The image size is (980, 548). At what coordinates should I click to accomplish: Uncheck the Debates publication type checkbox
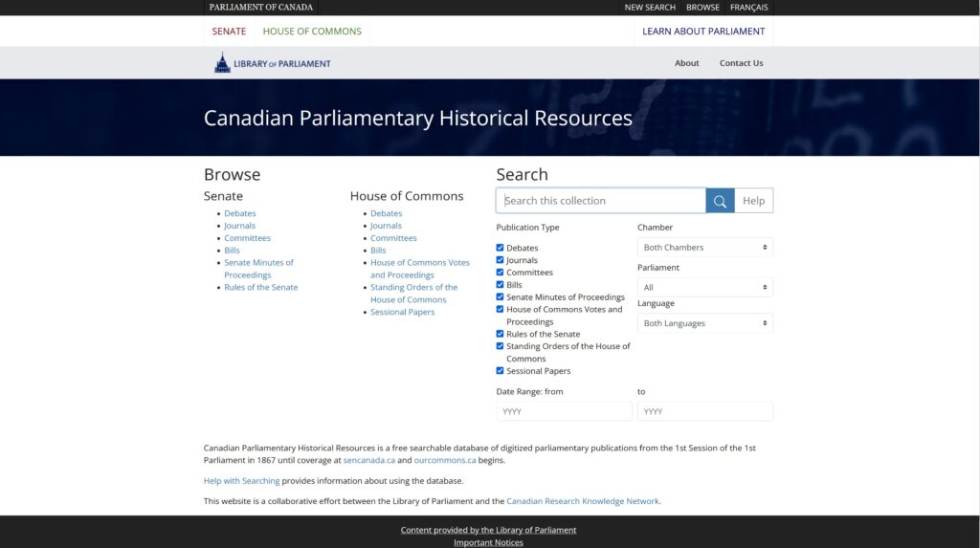(500, 248)
